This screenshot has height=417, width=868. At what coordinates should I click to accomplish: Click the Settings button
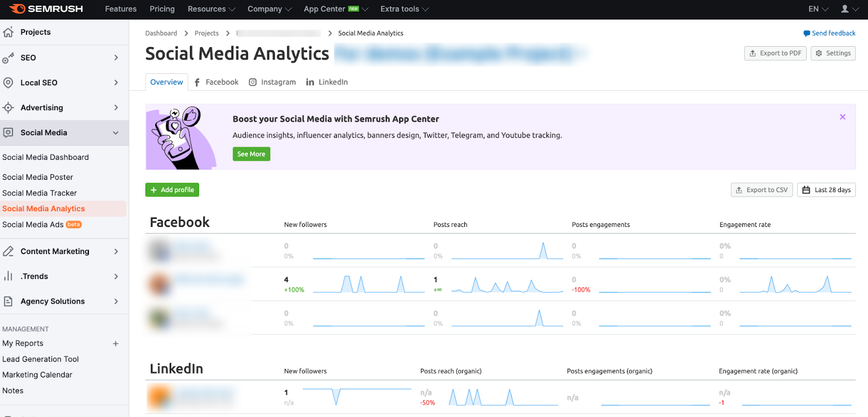click(833, 53)
